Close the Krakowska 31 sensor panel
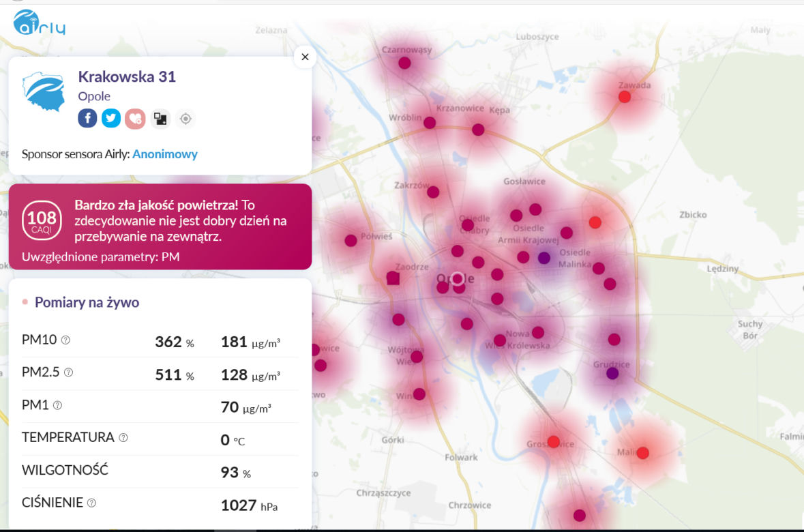Viewport: 804px width, 532px height. pos(305,57)
